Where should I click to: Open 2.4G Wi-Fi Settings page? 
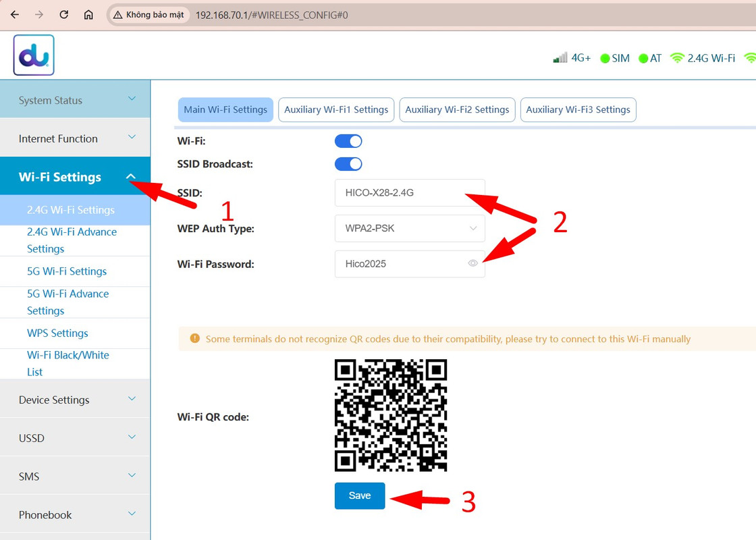coord(75,210)
